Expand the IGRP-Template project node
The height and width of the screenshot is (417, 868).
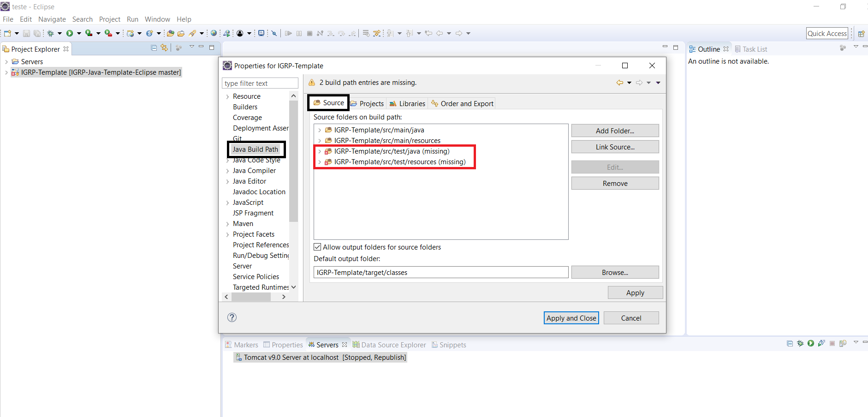6,72
